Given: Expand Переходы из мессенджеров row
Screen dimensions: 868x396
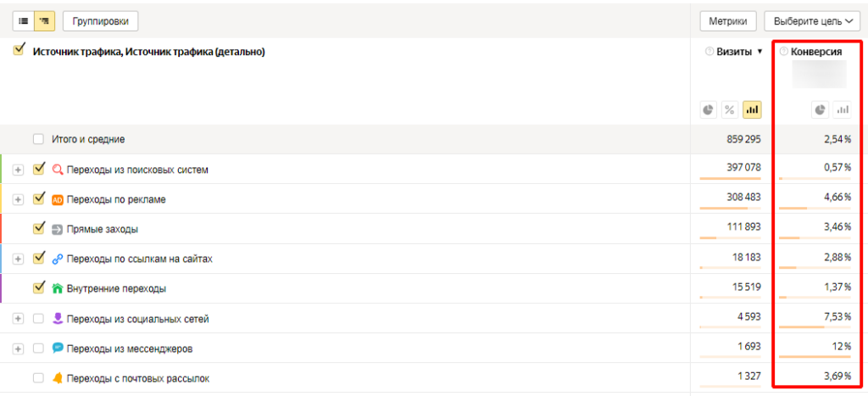Looking at the screenshot, I should [x=19, y=349].
